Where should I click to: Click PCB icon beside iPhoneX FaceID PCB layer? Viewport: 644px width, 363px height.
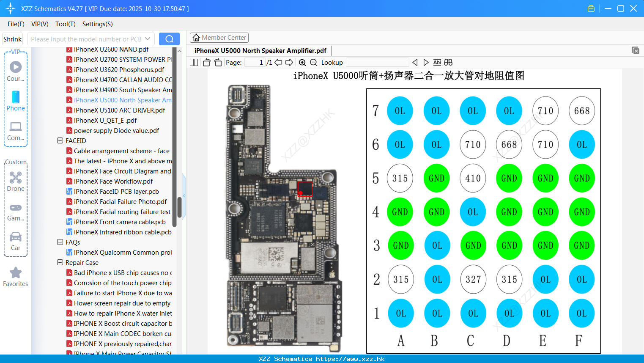(x=69, y=192)
